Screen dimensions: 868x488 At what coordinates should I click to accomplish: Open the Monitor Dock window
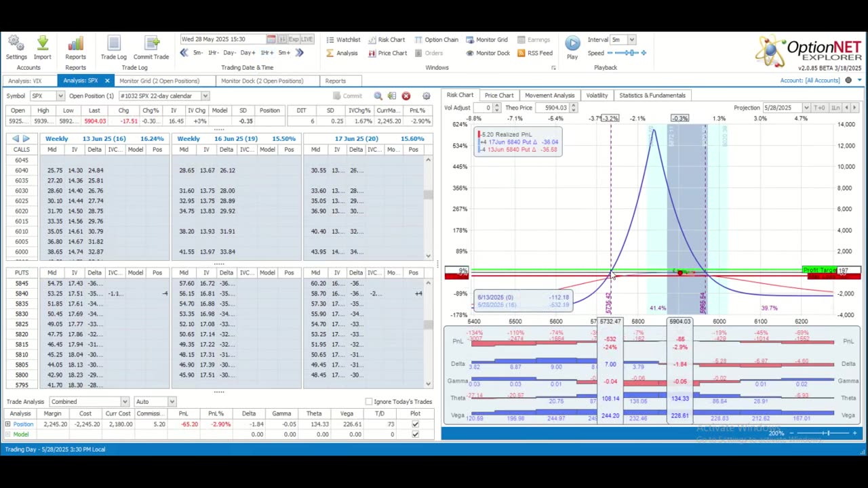tap(488, 53)
